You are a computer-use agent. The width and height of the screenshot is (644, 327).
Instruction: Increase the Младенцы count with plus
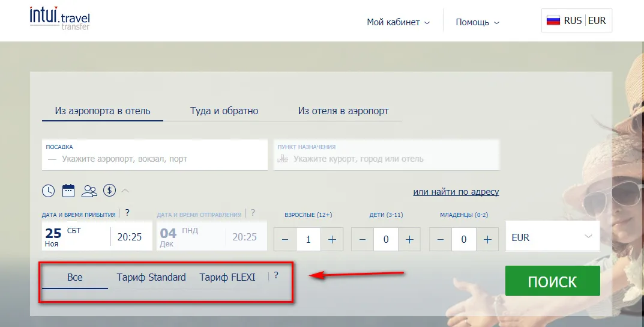pyautogui.click(x=487, y=239)
